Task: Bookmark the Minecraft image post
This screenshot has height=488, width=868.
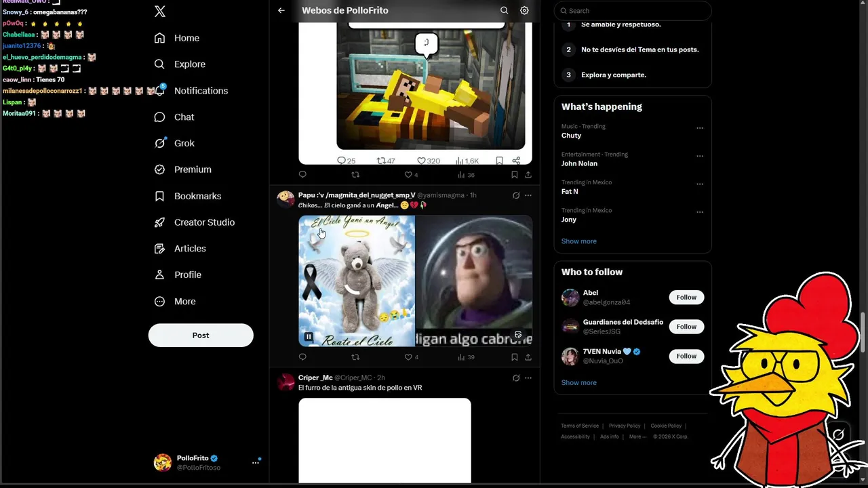Action: click(x=515, y=175)
